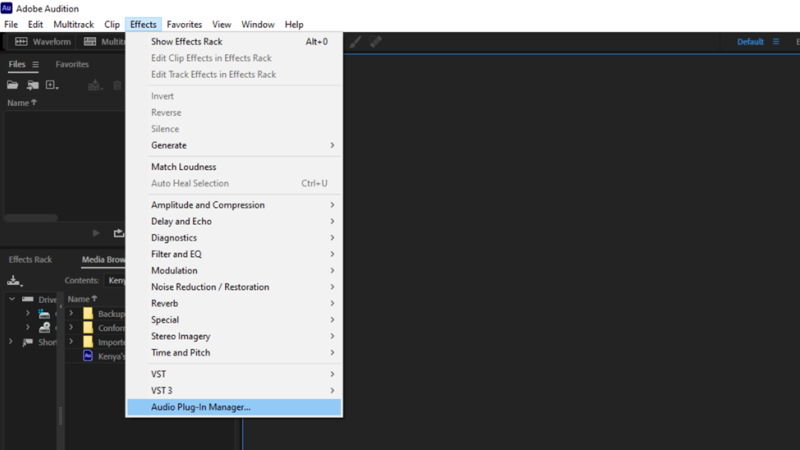Open Stereo Imagery submenu
This screenshot has height=450, width=800.
click(x=234, y=336)
